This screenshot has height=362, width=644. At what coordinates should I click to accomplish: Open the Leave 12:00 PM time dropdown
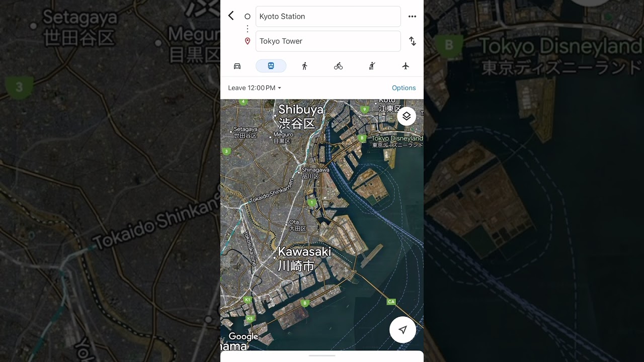[255, 88]
